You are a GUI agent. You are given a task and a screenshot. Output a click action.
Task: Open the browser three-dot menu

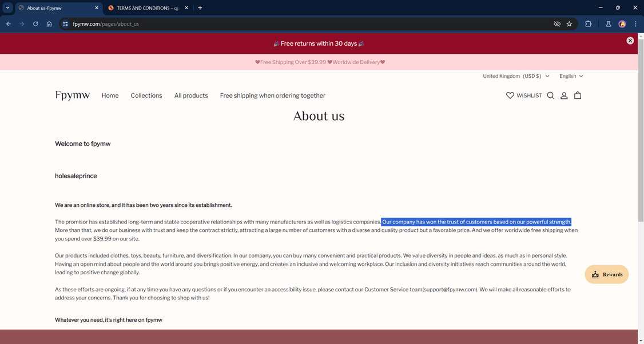tap(635, 24)
